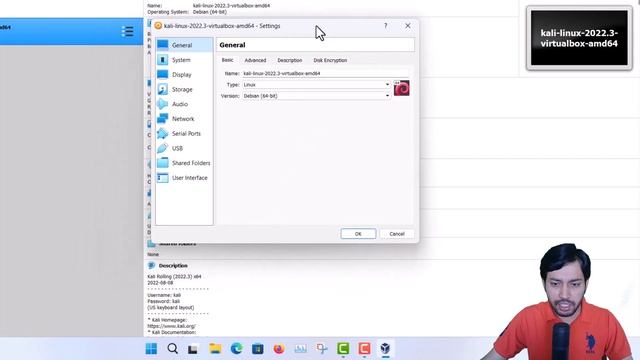The height and width of the screenshot is (360, 640).
Task: Click the 'General' settings page heading
Action: pyautogui.click(x=232, y=45)
